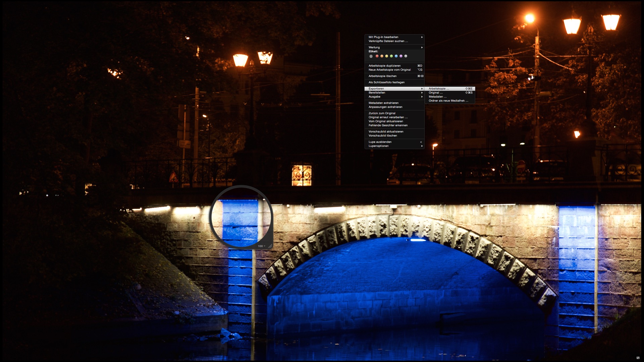Viewport: 644px width, 362px height.
Task: Apply the purple label swatch
Action: click(401, 56)
